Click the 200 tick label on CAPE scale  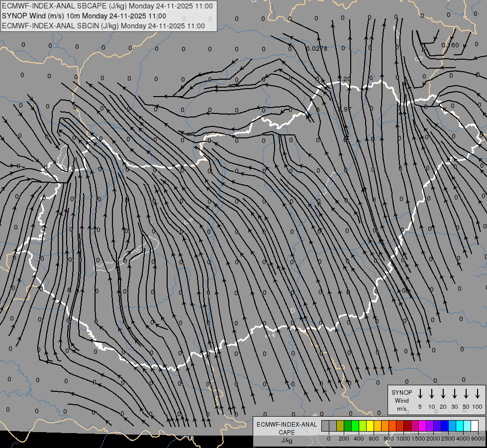344,439
